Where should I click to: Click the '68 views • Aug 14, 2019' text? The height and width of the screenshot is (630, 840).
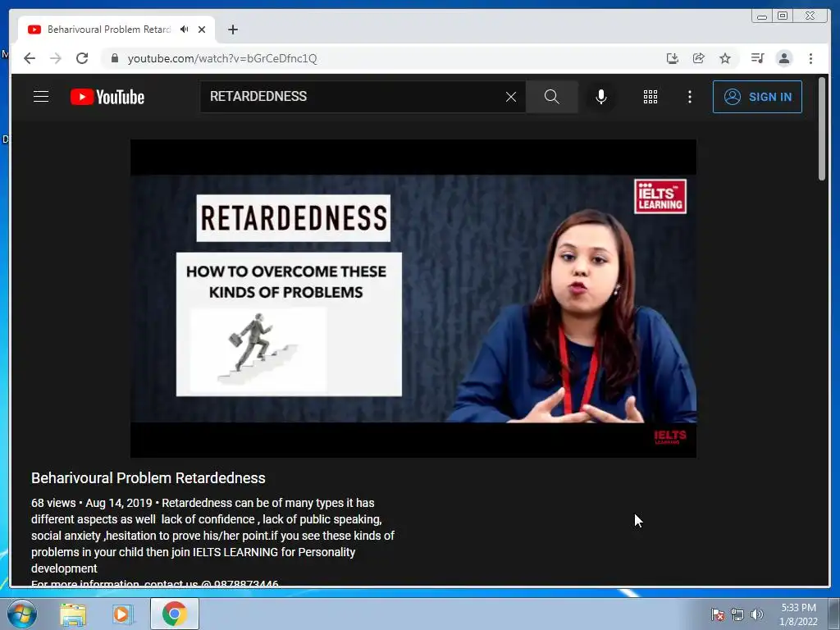point(92,503)
